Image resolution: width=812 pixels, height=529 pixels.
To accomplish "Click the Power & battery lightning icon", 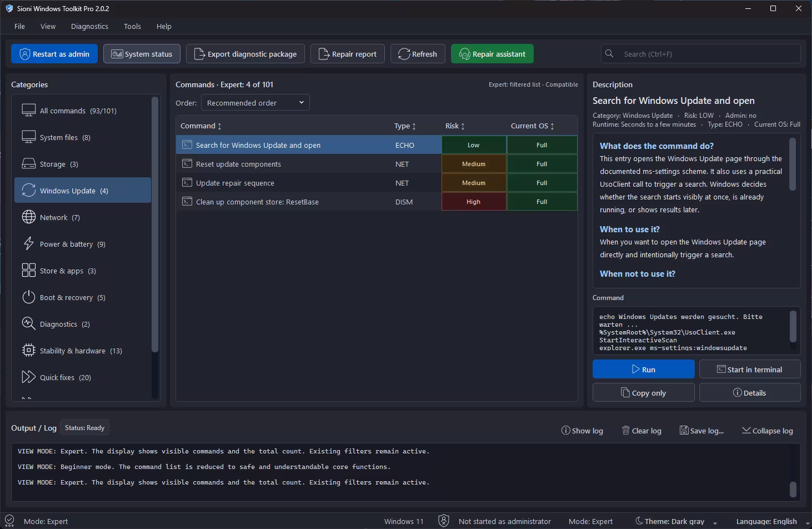I will 29,244.
